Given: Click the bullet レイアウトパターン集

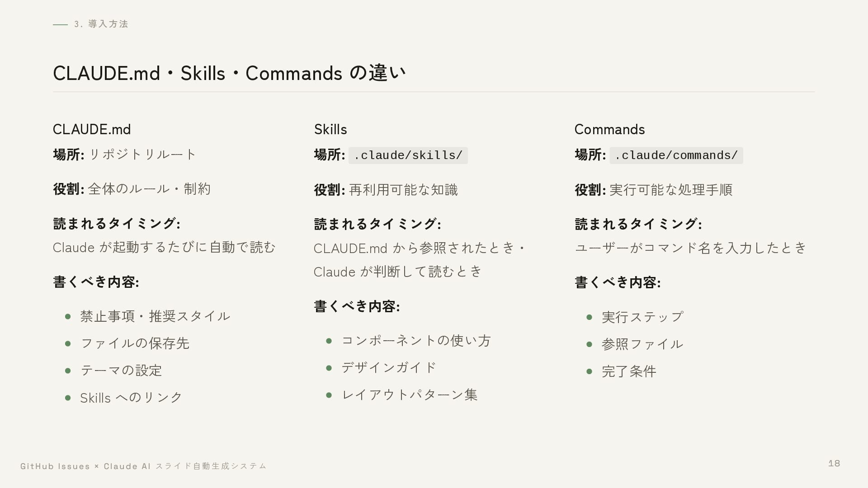Looking at the screenshot, I should [410, 395].
